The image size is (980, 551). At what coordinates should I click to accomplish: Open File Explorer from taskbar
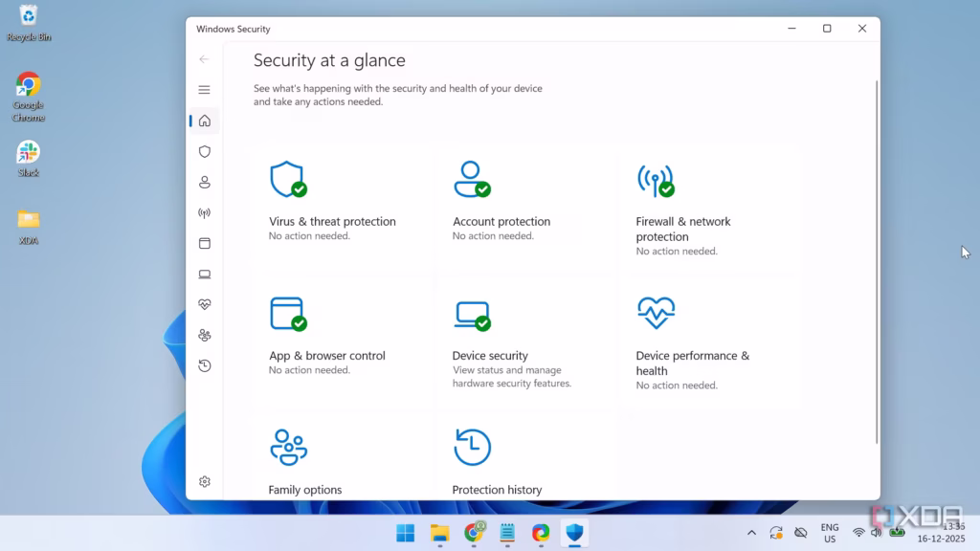pos(440,533)
